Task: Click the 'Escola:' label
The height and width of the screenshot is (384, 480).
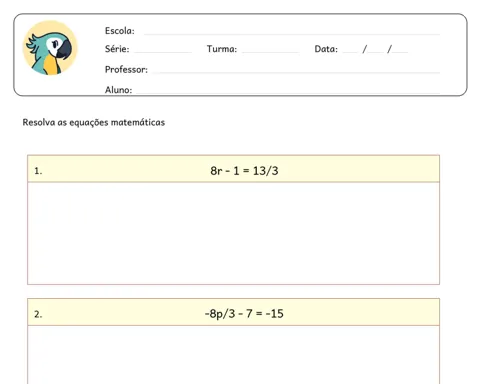Action: (x=120, y=31)
